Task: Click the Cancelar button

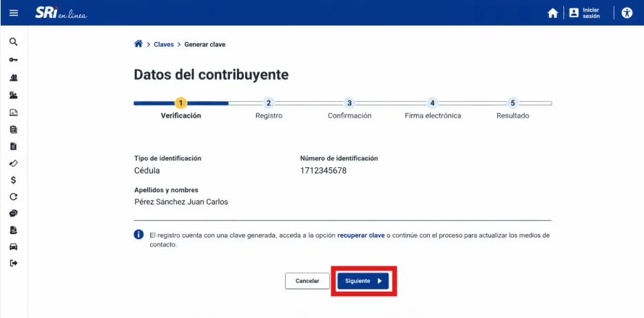Action: click(307, 281)
